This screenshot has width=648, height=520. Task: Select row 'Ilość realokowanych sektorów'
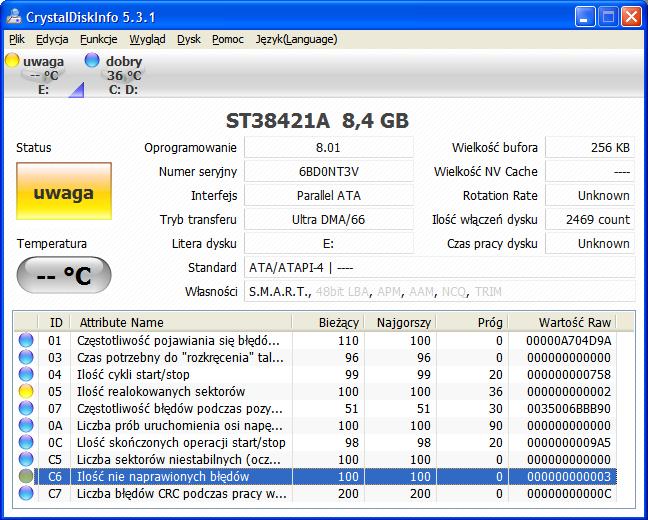tap(315, 391)
